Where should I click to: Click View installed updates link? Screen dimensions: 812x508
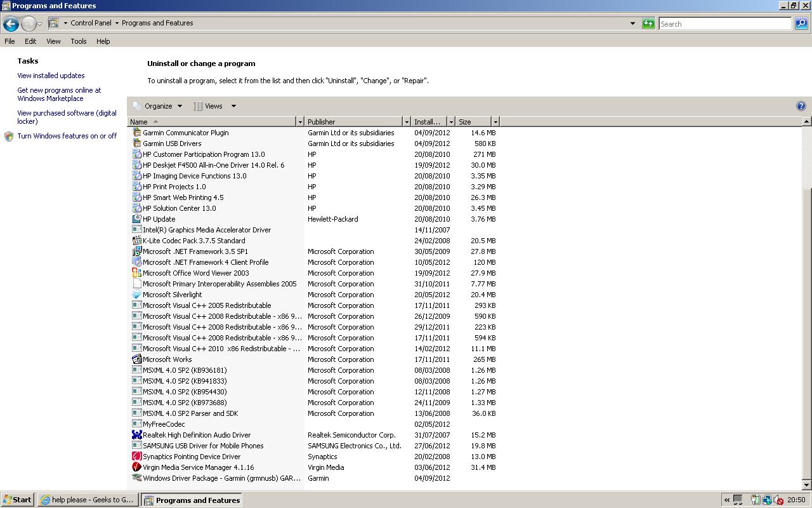tap(51, 76)
